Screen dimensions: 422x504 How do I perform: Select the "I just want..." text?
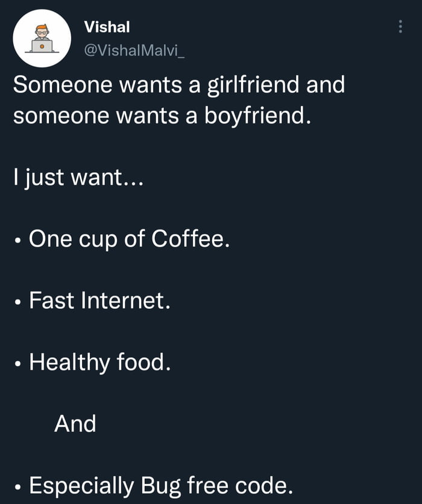(x=78, y=178)
